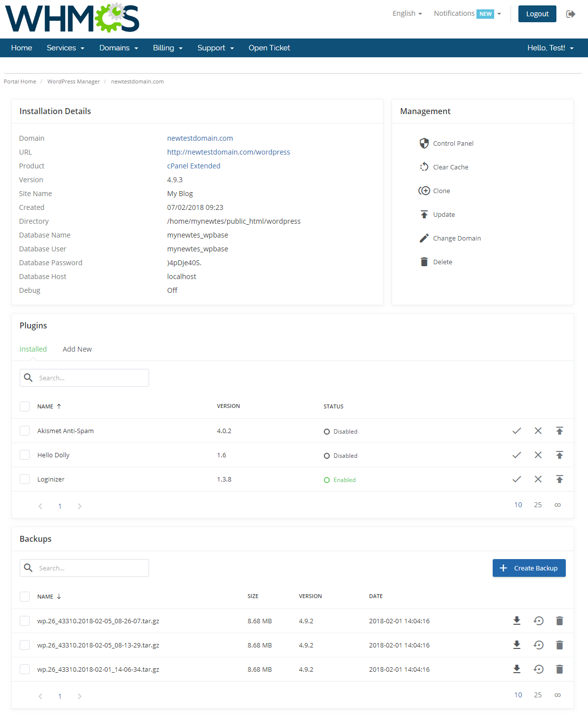Viewport: 588px width, 725px height.
Task: Update Akismet Anti-Spam plugin via arrow icon
Action: pos(559,431)
